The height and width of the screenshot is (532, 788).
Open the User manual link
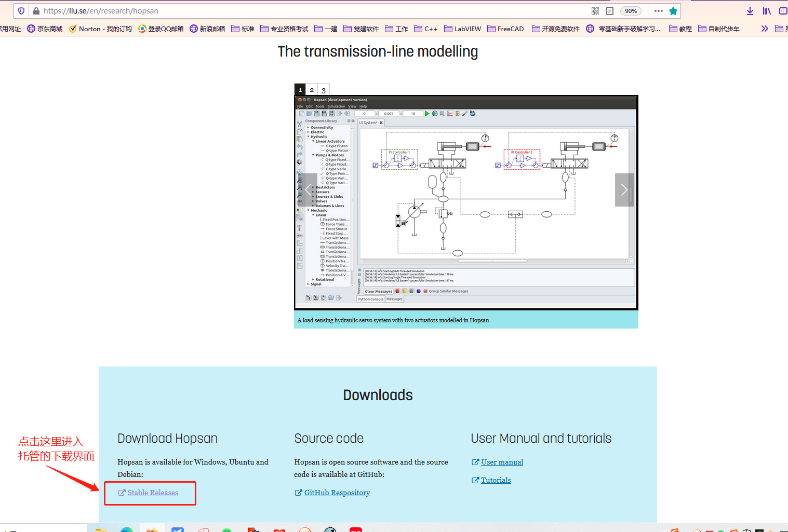click(502, 462)
